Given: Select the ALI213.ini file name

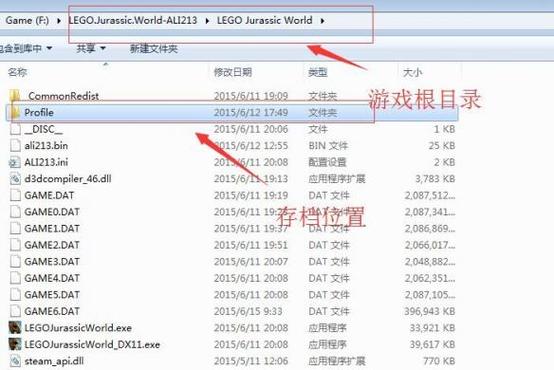Looking at the screenshot, I should pos(46,162).
